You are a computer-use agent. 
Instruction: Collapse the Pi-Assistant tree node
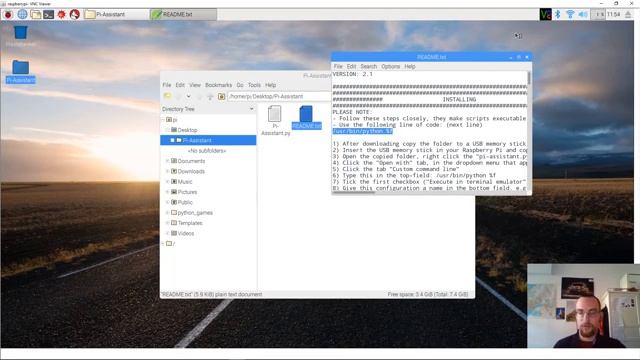(172, 140)
